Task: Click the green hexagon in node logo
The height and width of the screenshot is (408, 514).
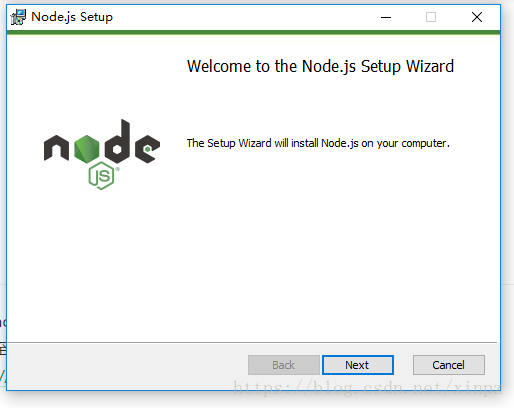Action: click(x=87, y=149)
